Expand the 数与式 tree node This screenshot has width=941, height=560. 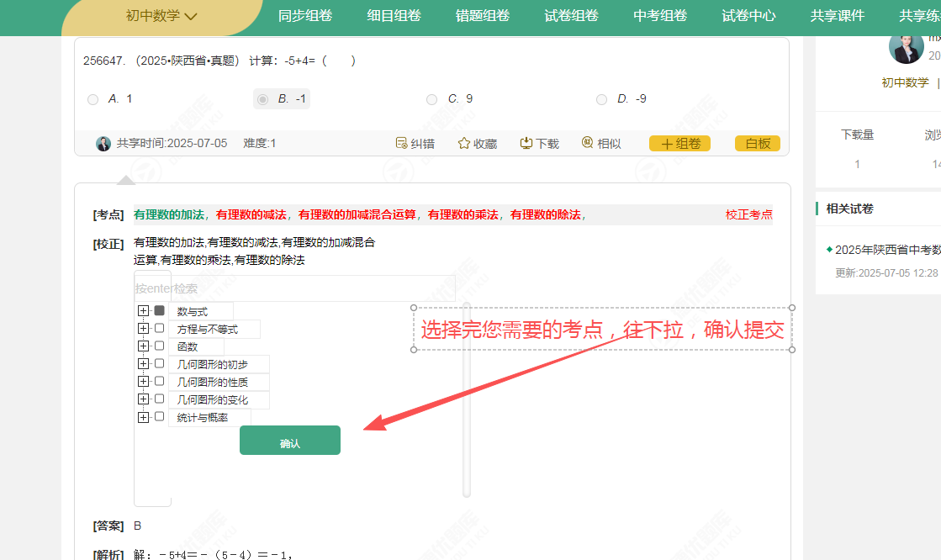point(144,310)
